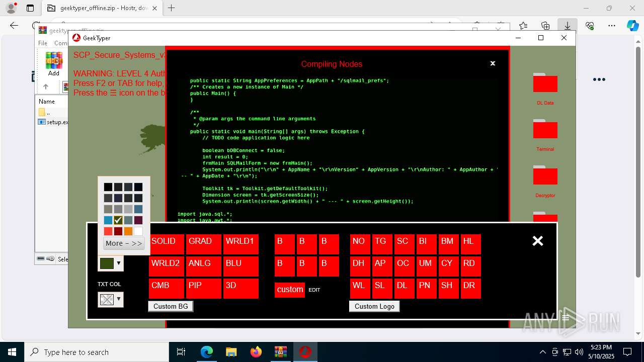Apply the PIP background
The height and width of the screenshot is (362, 644).
pos(204,288)
